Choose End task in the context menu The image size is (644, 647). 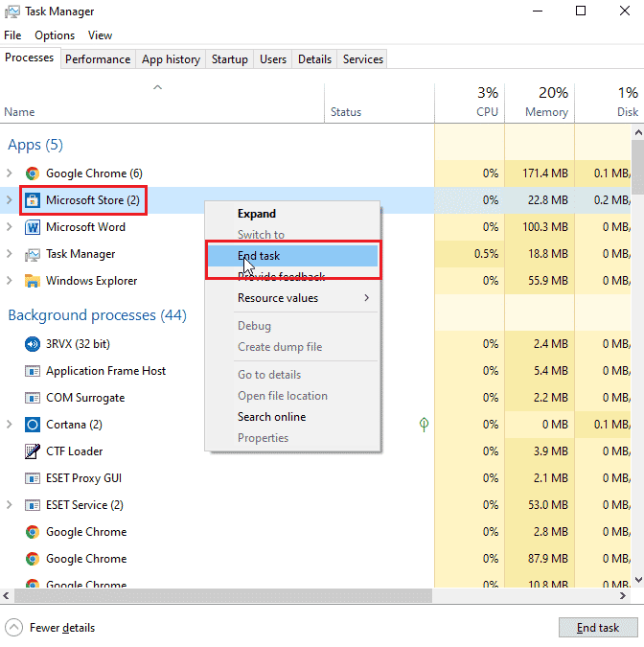tap(292, 256)
